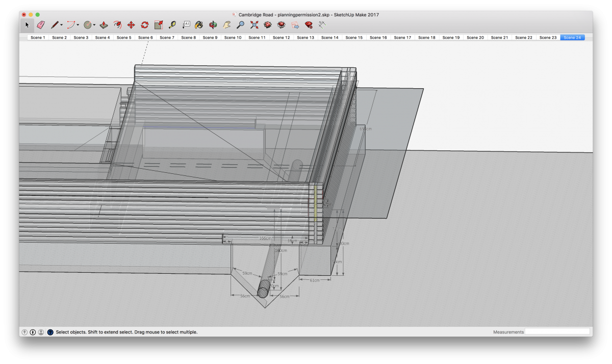Switch to the Scene 1 tab

tap(37, 37)
